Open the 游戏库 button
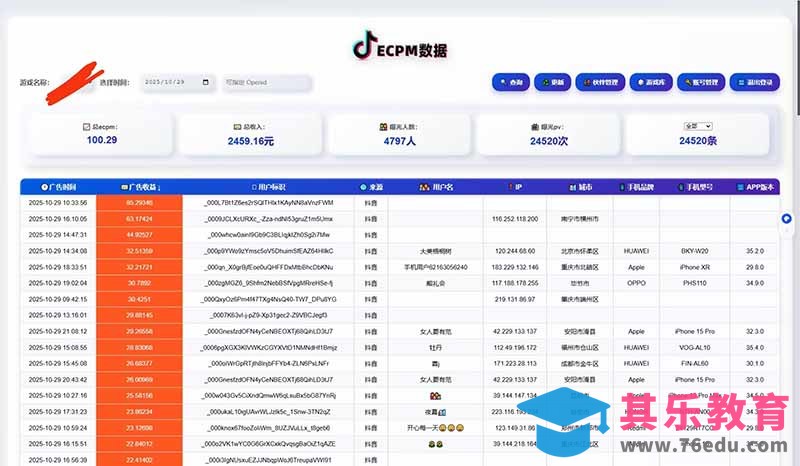 pyautogui.click(x=651, y=82)
